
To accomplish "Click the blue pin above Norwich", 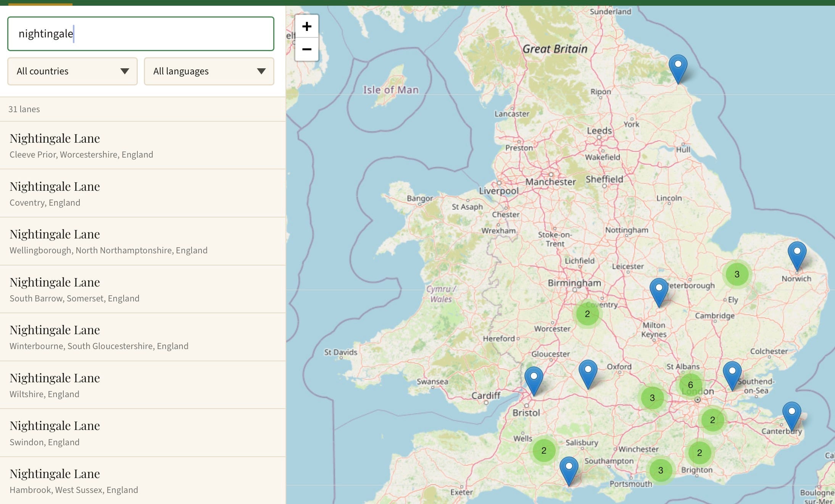I will 797,256.
